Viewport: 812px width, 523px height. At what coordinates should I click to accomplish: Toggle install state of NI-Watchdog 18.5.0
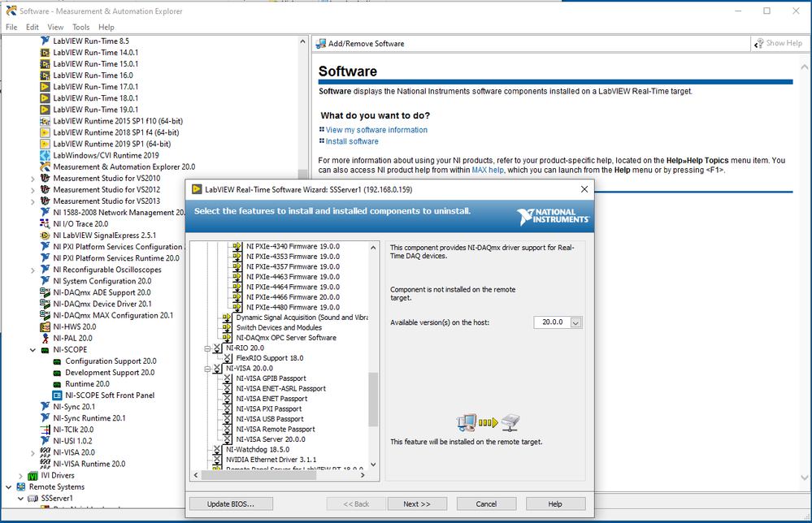click(217, 449)
